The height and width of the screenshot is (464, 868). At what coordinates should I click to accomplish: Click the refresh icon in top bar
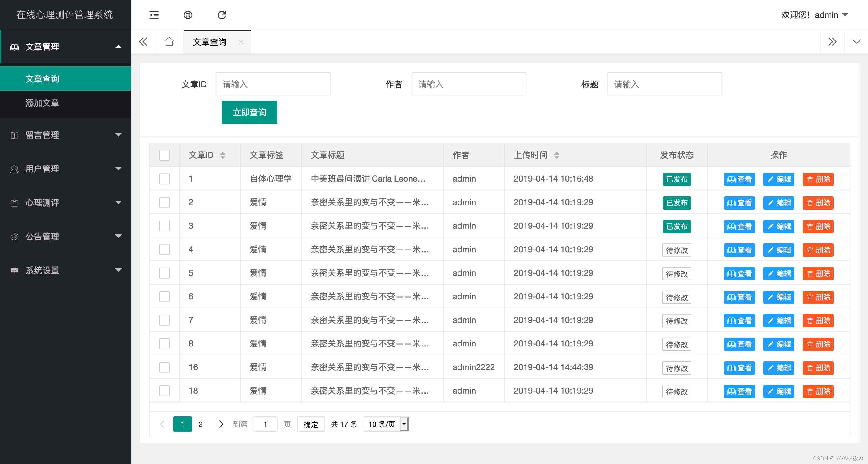pos(222,15)
